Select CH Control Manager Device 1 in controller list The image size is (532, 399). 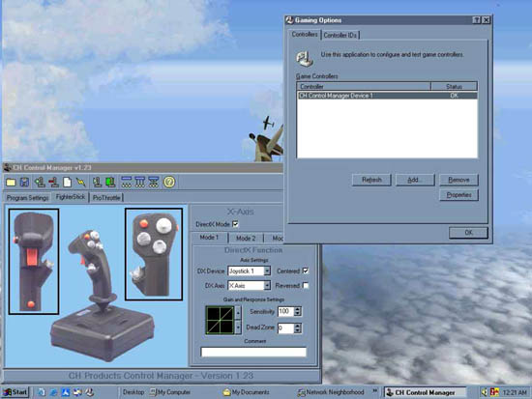click(x=387, y=96)
